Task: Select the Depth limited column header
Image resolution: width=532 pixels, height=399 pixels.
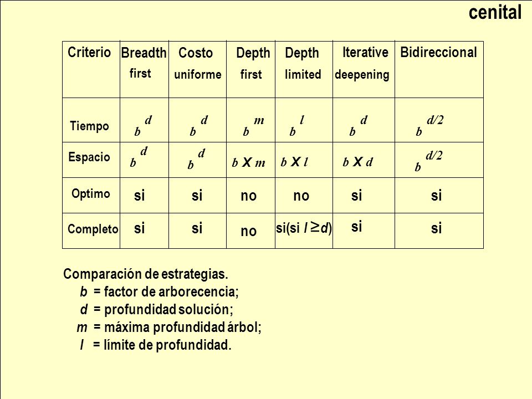Action: coord(304,70)
